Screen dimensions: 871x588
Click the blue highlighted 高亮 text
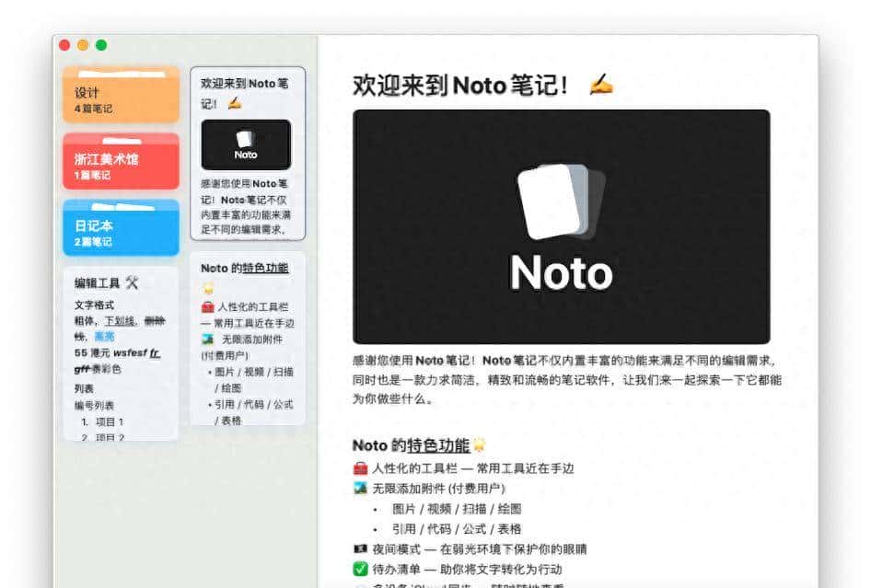(x=104, y=337)
